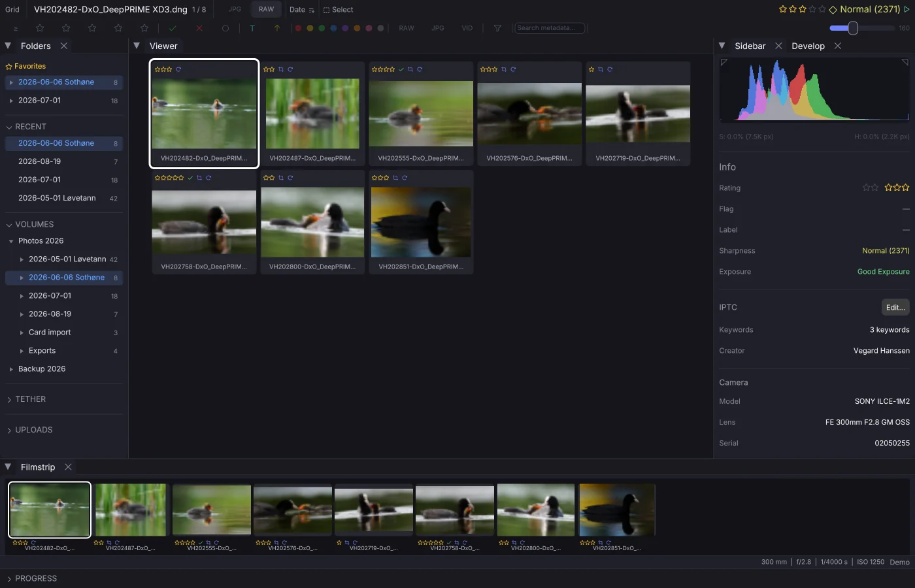Click the red reject X in the toolbar
The height and width of the screenshot is (588, 915).
[x=199, y=28]
